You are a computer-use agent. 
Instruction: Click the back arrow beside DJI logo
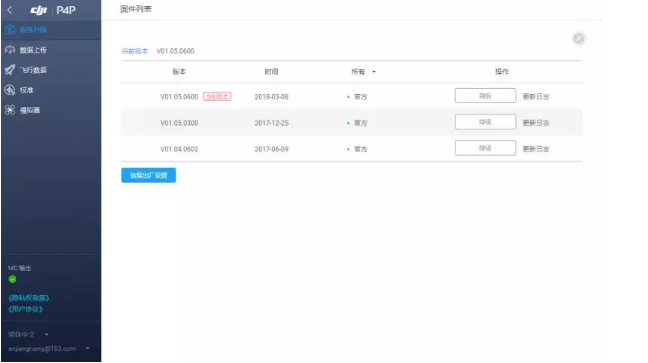coord(10,10)
